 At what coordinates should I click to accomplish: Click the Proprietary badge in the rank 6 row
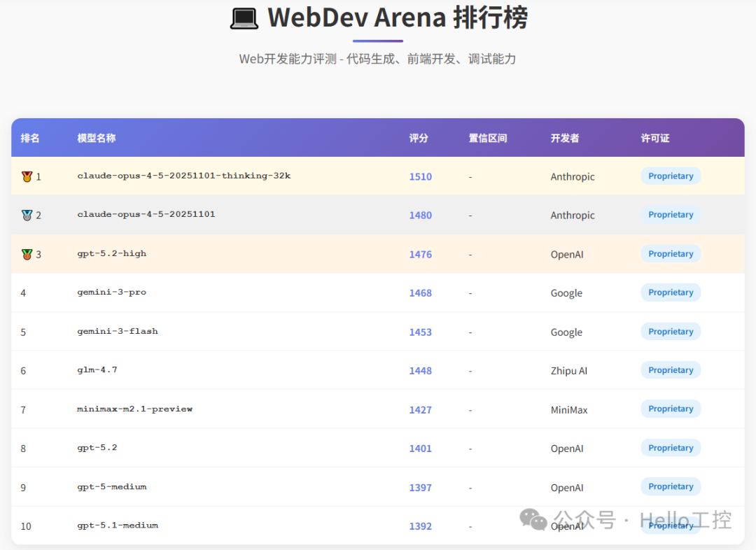pos(670,369)
